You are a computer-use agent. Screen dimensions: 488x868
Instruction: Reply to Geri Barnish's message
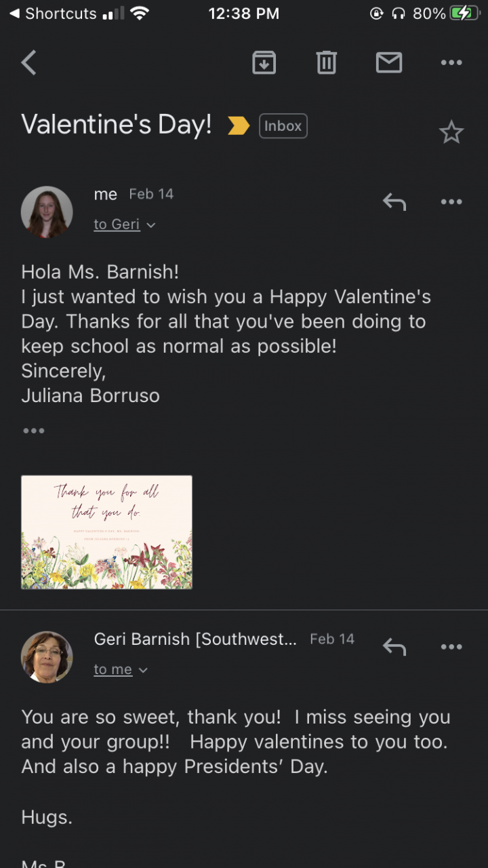click(x=394, y=646)
